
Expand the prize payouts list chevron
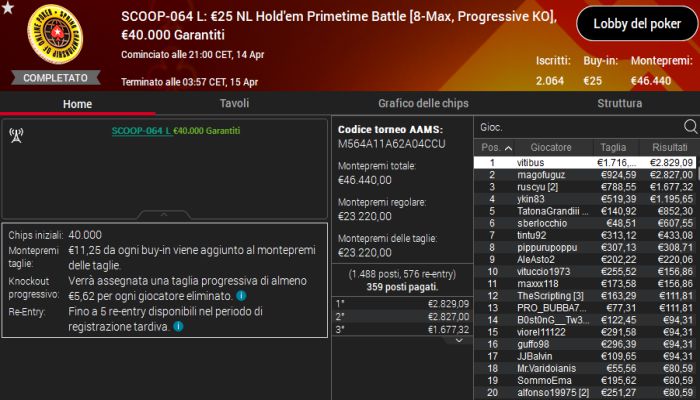pyautogui.click(x=458, y=340)
